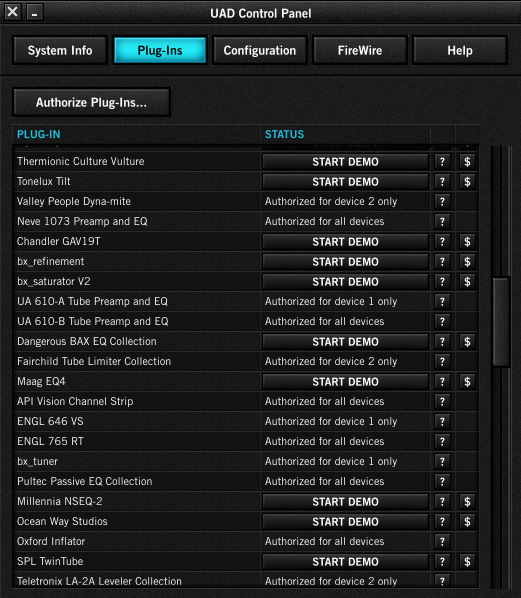The width and height of the screenshot is (521, 598).
Task: Go to the FireWire tab
Action: [x=360, y=50]
